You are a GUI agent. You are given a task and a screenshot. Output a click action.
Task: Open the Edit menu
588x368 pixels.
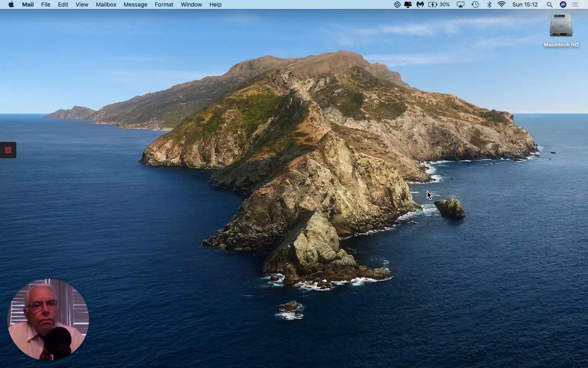click(63, 5)
